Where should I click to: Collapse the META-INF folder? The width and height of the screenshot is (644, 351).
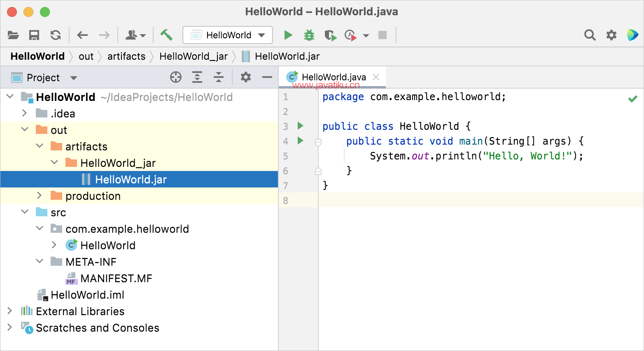[40, 261]
